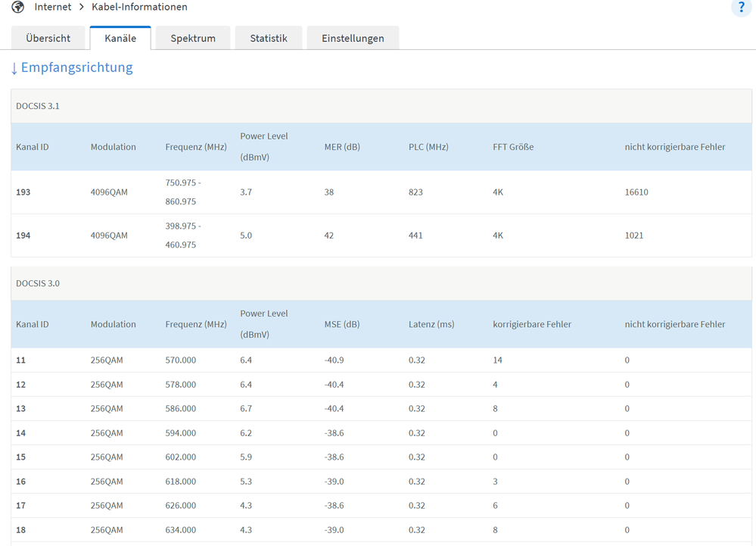
Task: Click the globe Internet icon
Action: (x=18, y=8)
